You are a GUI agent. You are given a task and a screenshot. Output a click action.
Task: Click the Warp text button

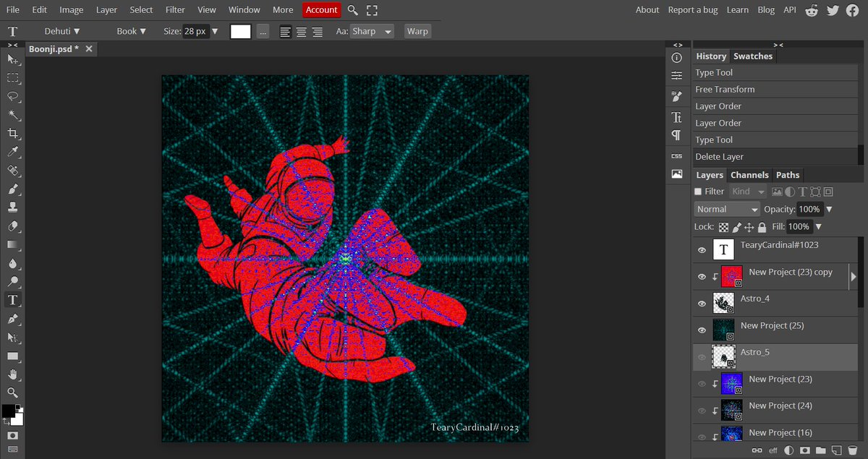[417, 31]
